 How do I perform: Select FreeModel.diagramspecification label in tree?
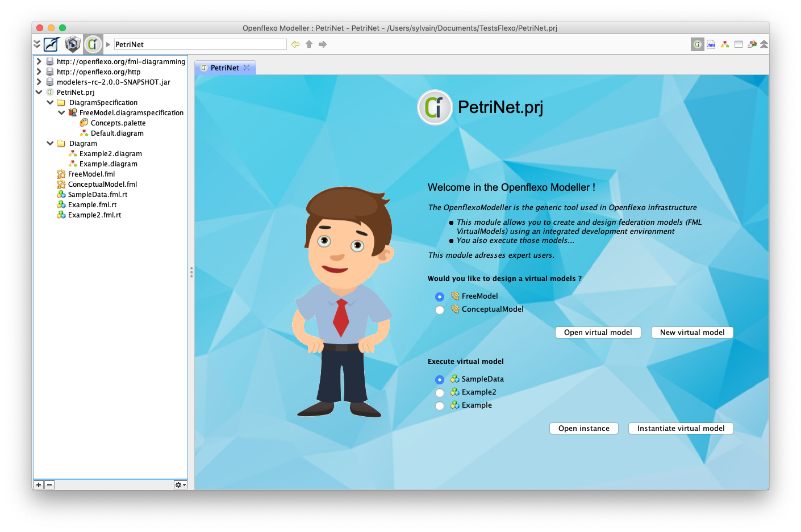[x=131, y=113]
